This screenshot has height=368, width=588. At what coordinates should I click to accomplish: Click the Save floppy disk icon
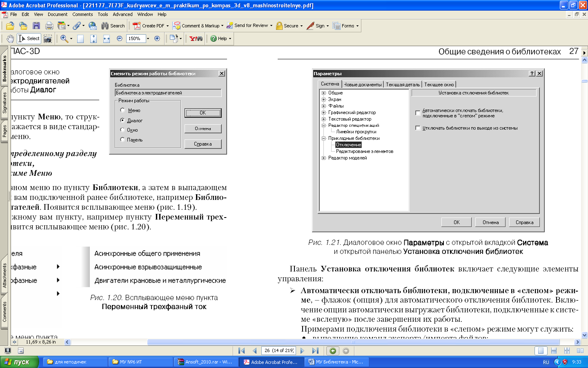tap(36, 26)
